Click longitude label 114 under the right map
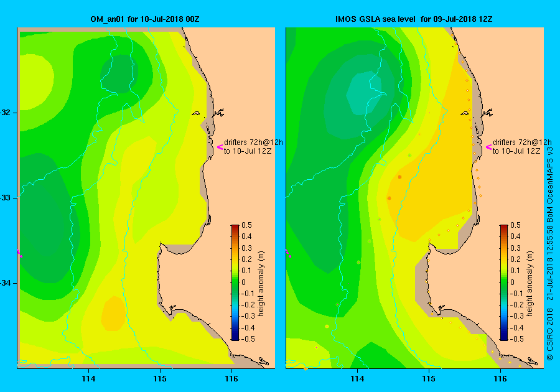 click(x=357, y=379)
